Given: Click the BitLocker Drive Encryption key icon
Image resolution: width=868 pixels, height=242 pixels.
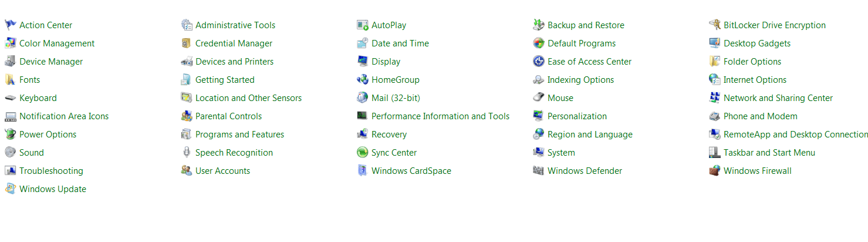Looking at the screenshot, I should 715,25.
